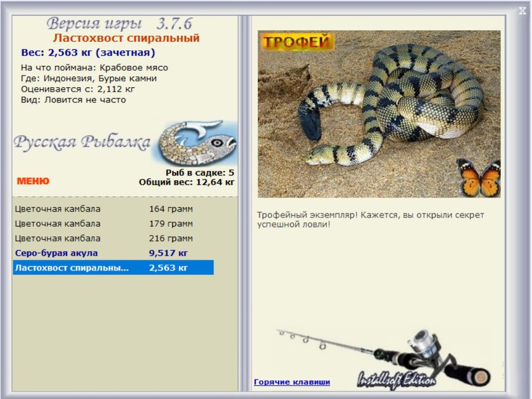Screen dimensions: 532x399
Task: Select the Цветочная камбала 164 грамм row
Action: (x=113, y=209)
